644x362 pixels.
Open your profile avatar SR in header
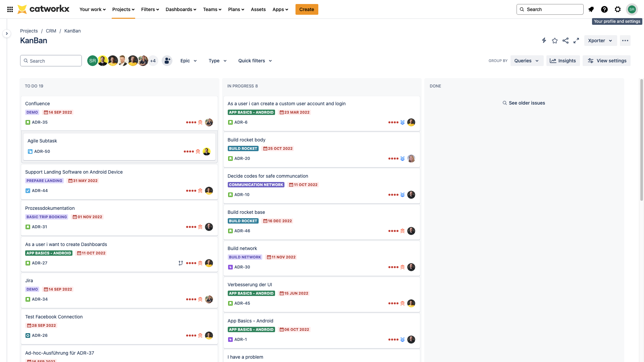[x=632, y=9]
